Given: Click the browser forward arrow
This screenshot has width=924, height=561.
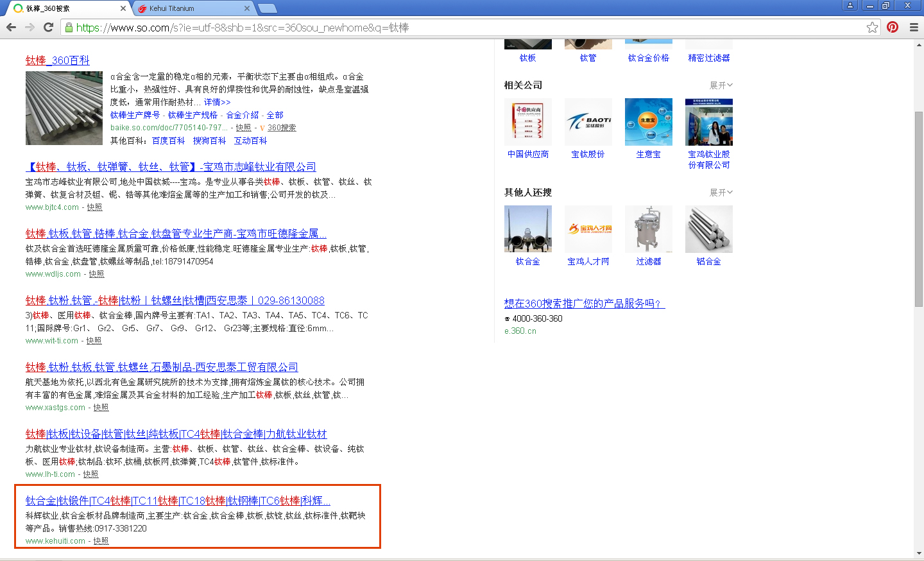Looking at the screenshot, I should pos(30,27).
